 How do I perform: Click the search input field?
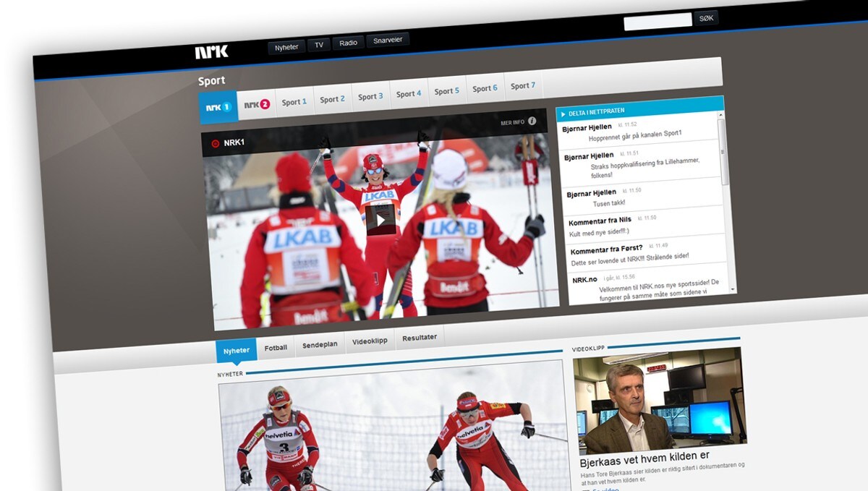coord(658,22)
